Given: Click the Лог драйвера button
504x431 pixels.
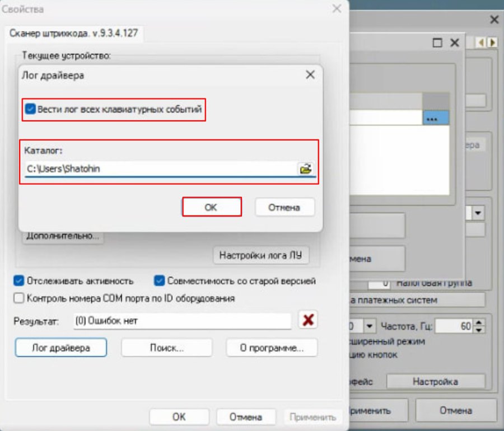Looking at the screenshot, I should tap(61, 348).
